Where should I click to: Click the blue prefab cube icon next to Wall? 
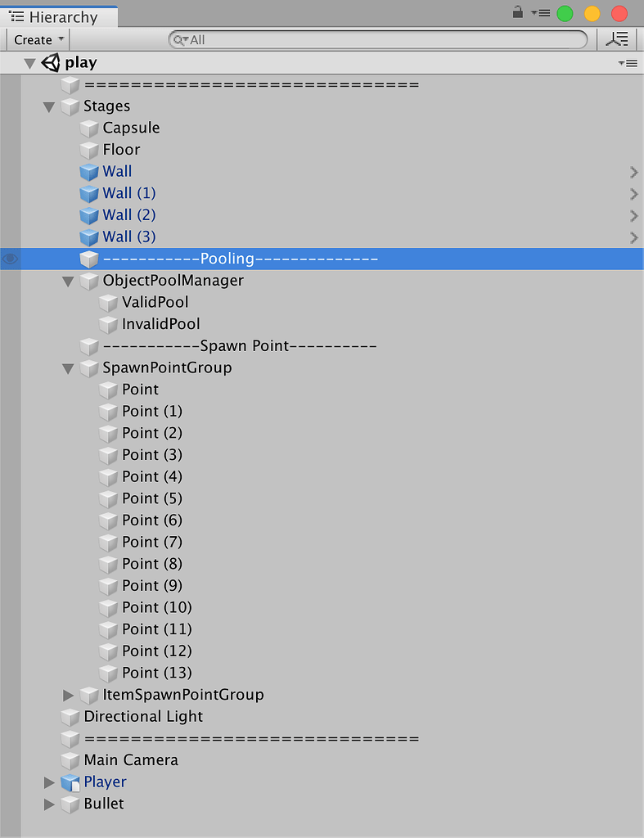89,171
